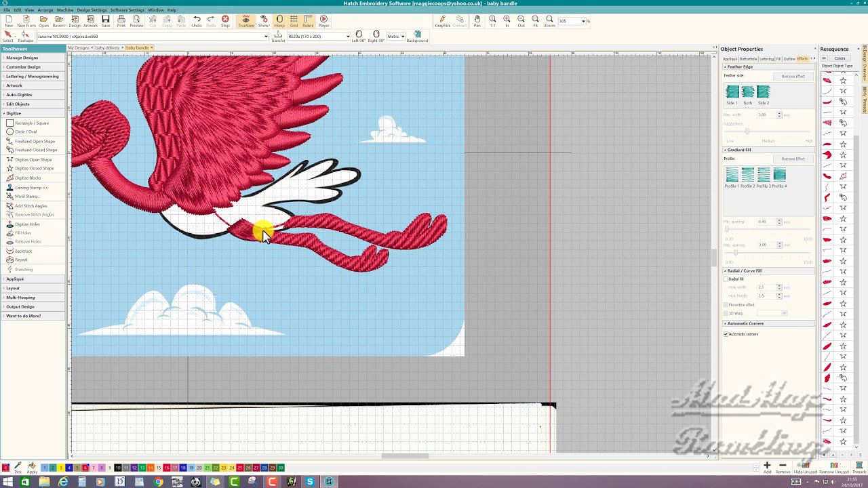Image resolution: width=868 pixels, height=488 pixels.
Task: Click Remove Effect for Gradient Fill
Action: 793,159
